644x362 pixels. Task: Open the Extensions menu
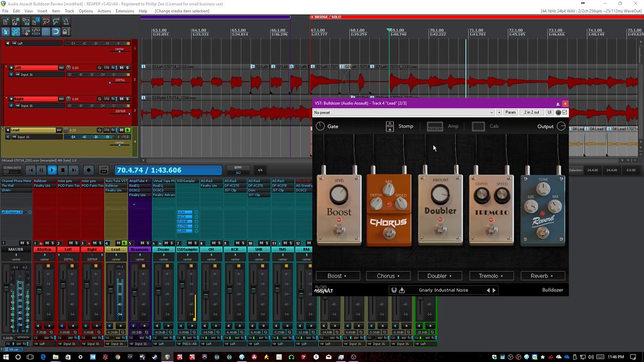(125, 11)
